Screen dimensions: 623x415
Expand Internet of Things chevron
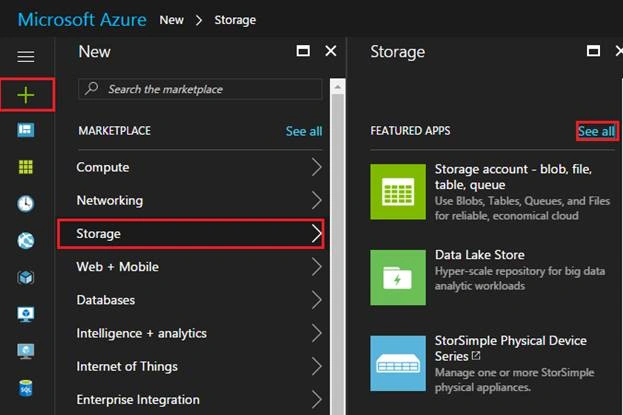317,367
